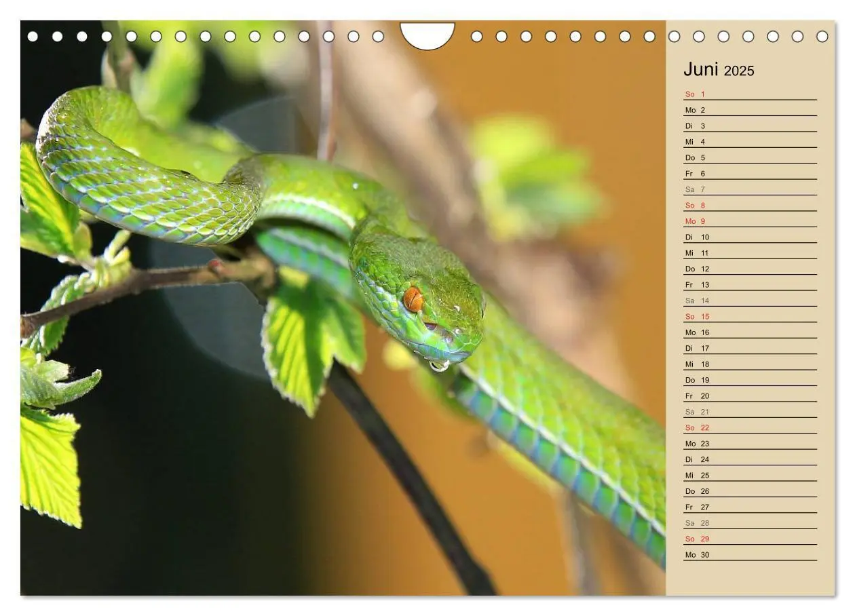Click the Do 26 date row
Screen dimensions: 855x616
(x=750, y=491)
